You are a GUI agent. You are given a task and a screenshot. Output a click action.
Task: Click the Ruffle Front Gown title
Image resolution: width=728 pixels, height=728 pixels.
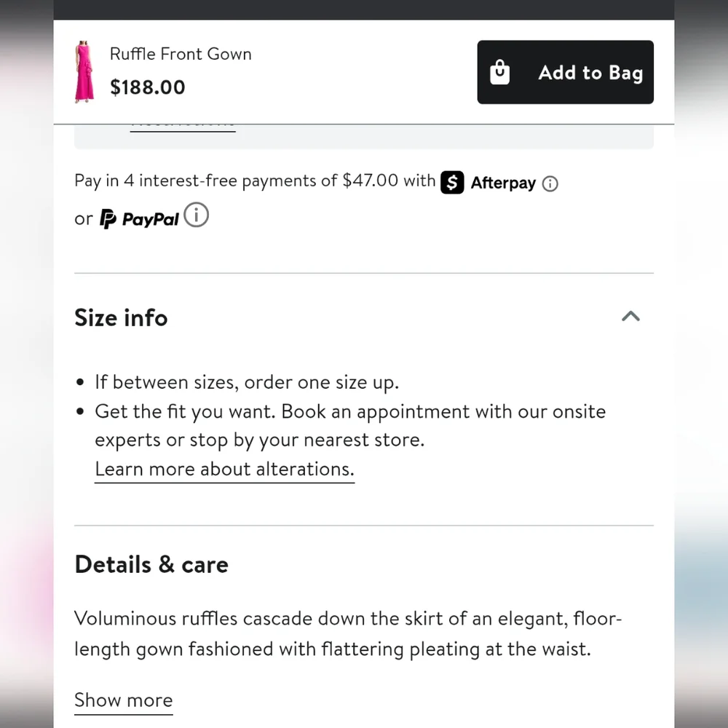pyautogui.click(x=181, y=54)
